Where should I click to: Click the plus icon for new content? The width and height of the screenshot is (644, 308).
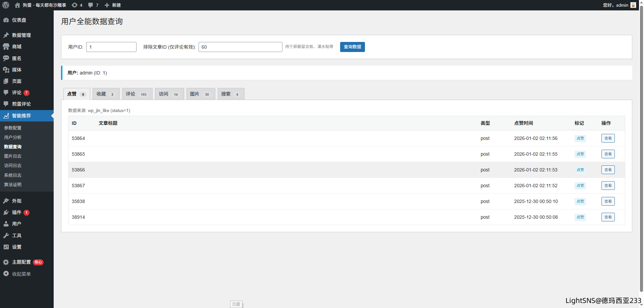click(x=107, y=5)
